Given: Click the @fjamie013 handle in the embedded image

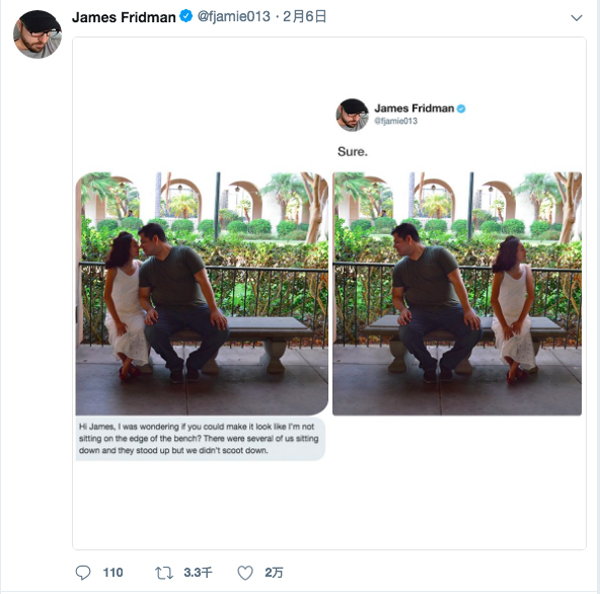Looking at the screenshot, I should click(x=396, y=121).
